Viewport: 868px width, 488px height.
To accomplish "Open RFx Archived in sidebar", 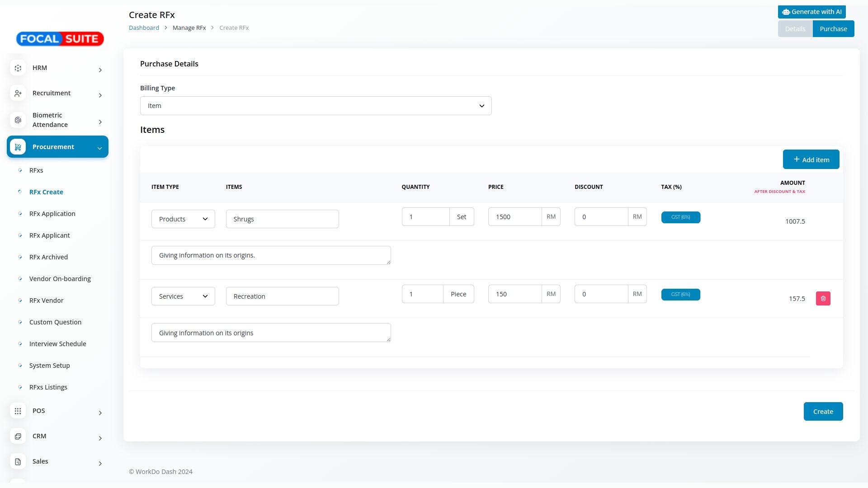I will pos(48,257).
